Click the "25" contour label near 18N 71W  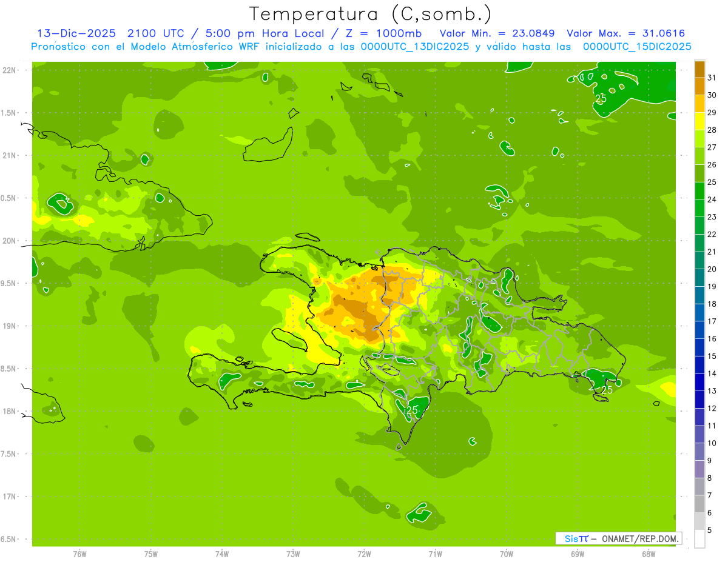[412, 410]
